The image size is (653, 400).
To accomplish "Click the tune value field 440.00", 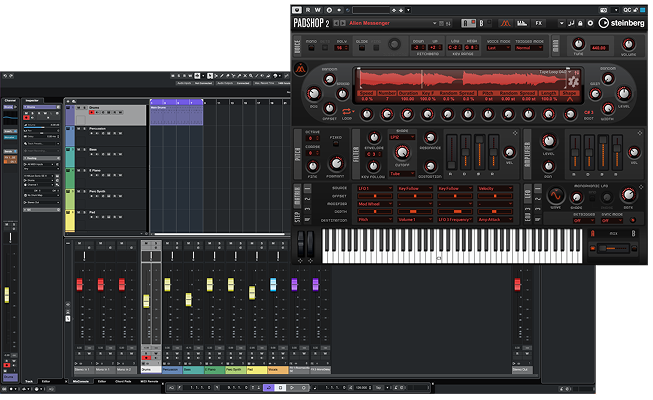I will (x=598, y=48).
